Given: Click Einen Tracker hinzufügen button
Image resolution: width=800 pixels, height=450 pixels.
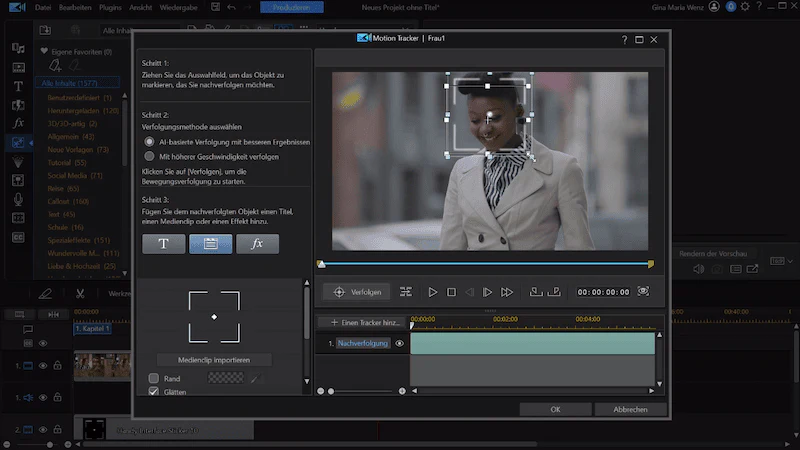Looking at the screenshot, I should tap(365, 322).
